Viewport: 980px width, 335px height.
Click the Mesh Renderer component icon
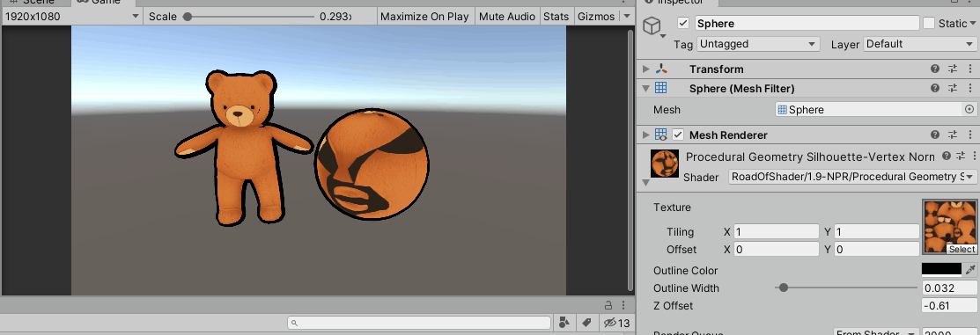coord(660,135)
